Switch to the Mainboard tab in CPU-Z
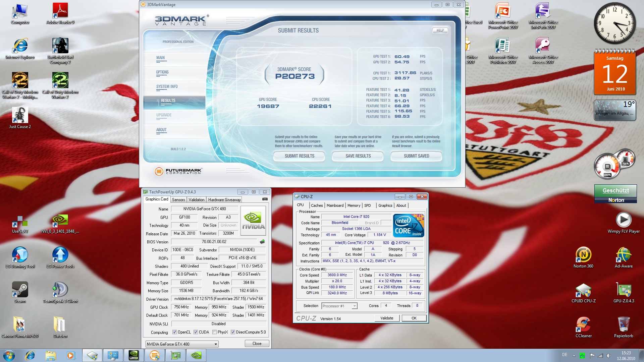Viewport: 644px width, 362px height. click(x=335, y=205)
